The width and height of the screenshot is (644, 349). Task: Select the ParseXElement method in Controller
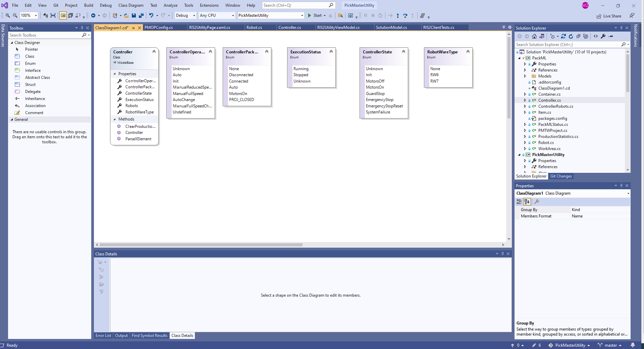coord(138,139)
